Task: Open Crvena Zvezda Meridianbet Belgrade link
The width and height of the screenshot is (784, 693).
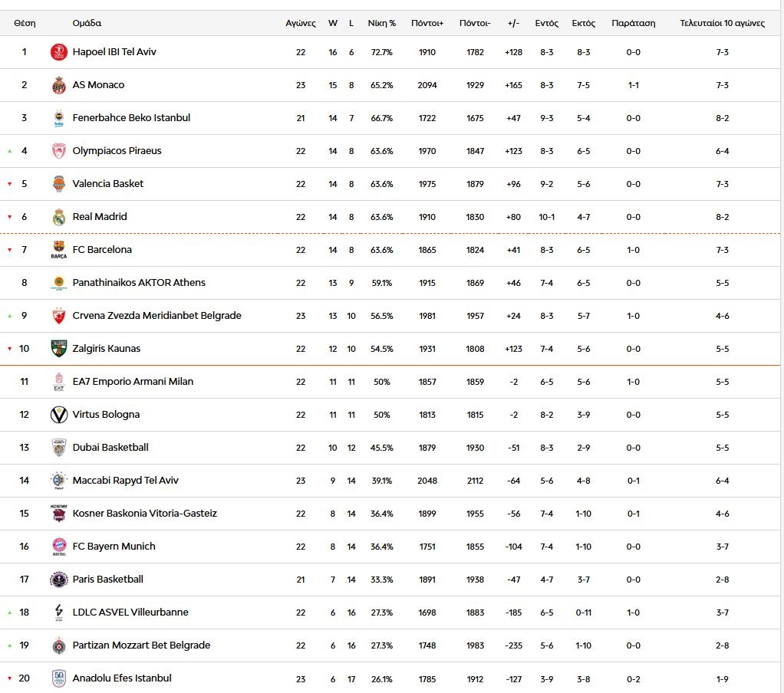Action: (x=156, y=316)
